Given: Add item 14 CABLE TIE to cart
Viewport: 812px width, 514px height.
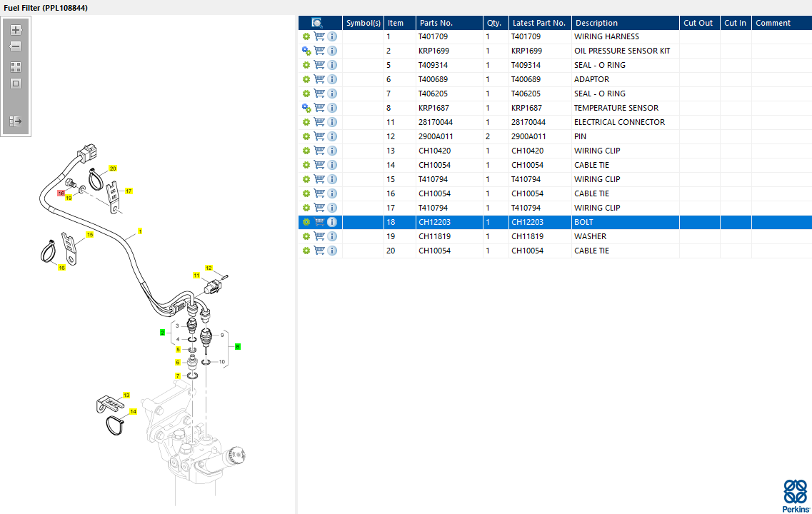Looking at the screenshot, I should pyautogui.click(x=319, y=165).
